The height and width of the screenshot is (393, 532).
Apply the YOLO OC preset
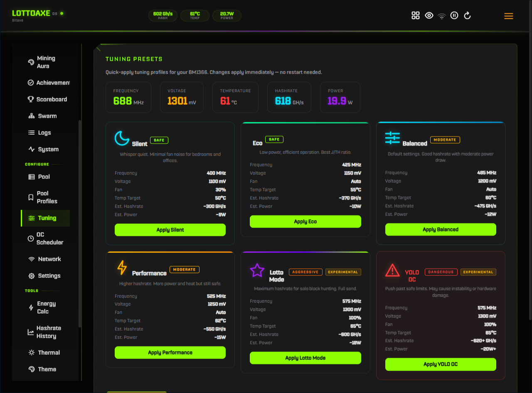point(441,364)
